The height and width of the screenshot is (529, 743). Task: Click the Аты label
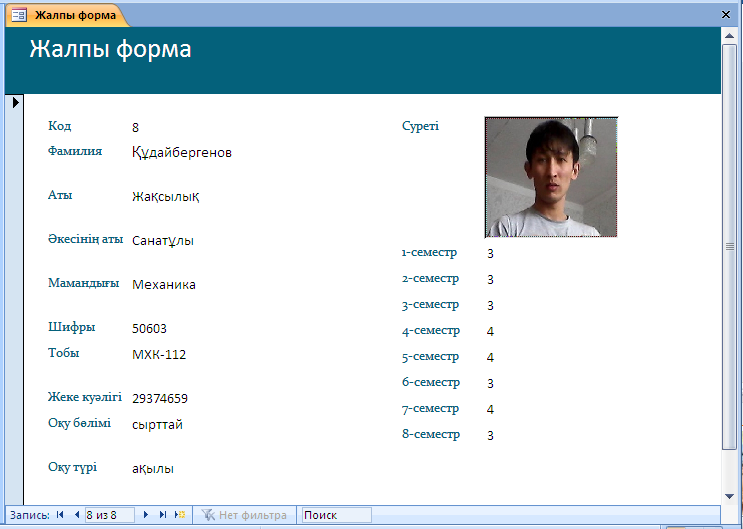coord(60,195)
